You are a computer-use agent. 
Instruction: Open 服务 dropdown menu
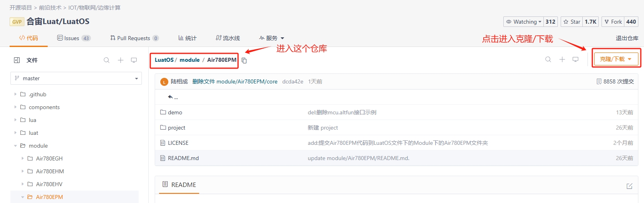tap(271, 38)
